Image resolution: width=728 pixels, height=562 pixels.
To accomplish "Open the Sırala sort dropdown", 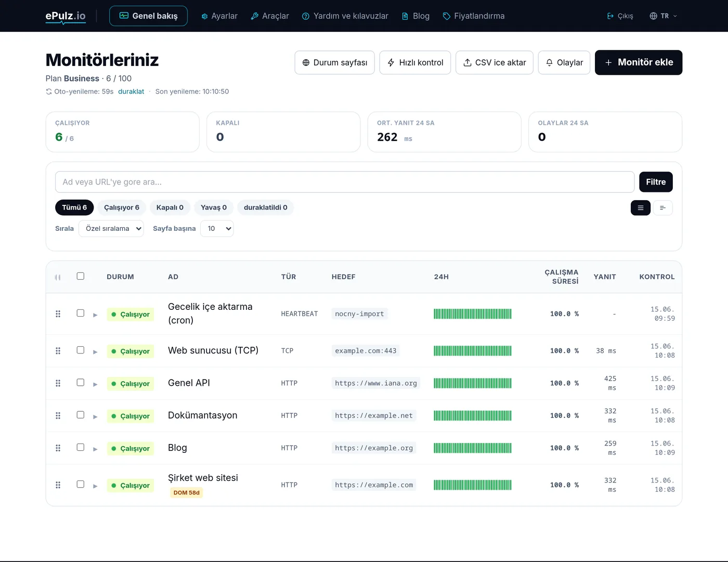I will tap(111, 229).
